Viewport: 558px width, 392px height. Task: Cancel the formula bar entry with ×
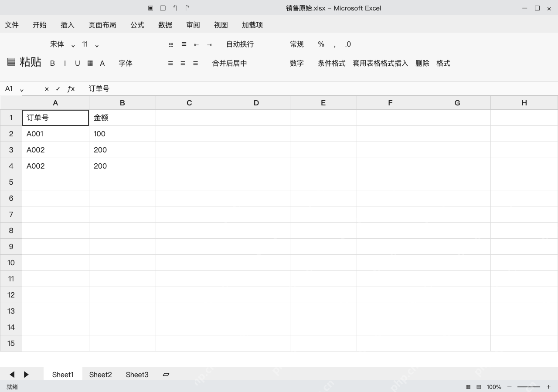(x=47, y=89)
